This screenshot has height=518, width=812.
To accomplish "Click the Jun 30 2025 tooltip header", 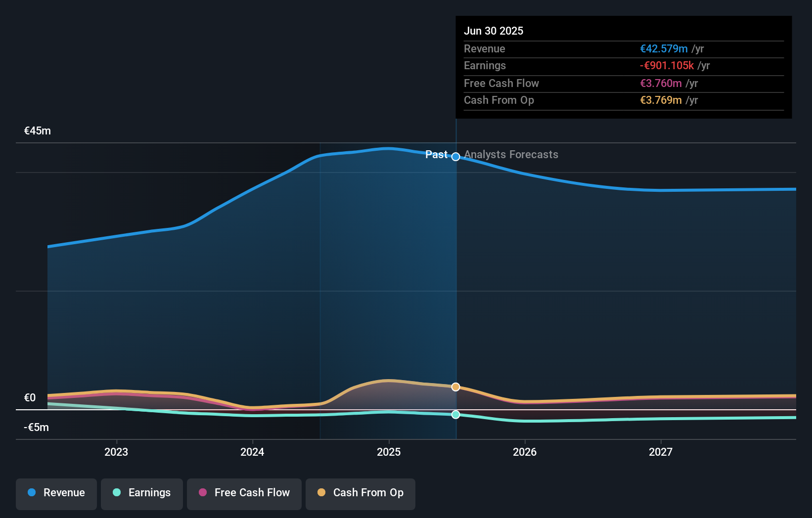I will 494,31.
